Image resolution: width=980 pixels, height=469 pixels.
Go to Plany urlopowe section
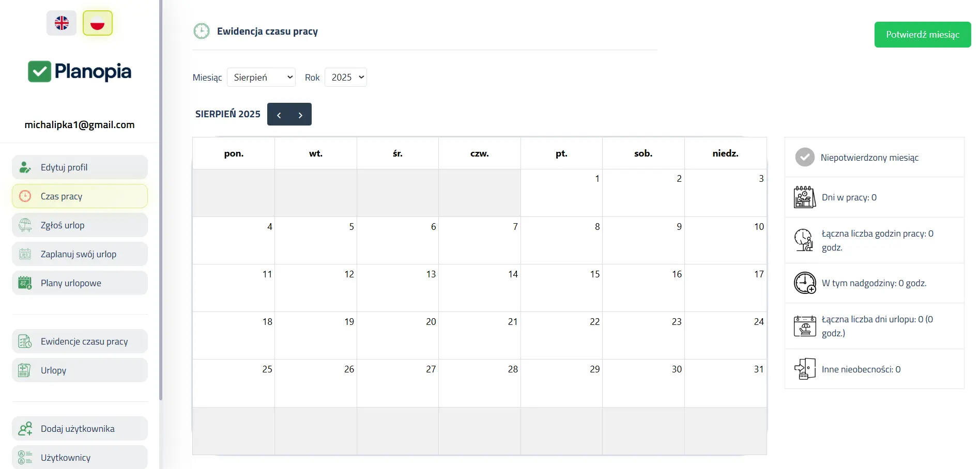click(x=80, y=283)
